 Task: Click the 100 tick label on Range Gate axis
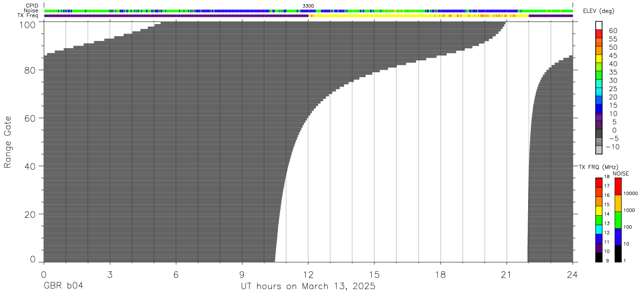point(29,25)
